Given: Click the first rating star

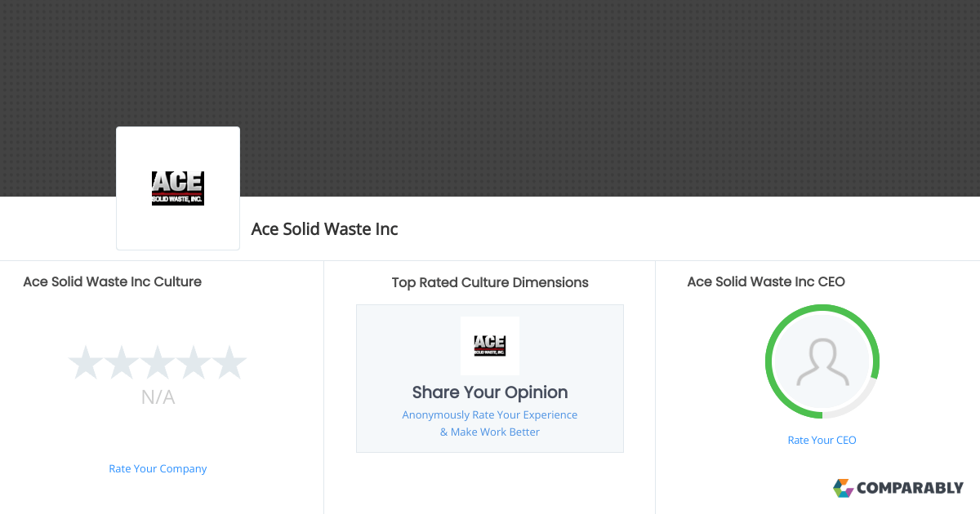Looking at the screenshot, I should (85, 363).
